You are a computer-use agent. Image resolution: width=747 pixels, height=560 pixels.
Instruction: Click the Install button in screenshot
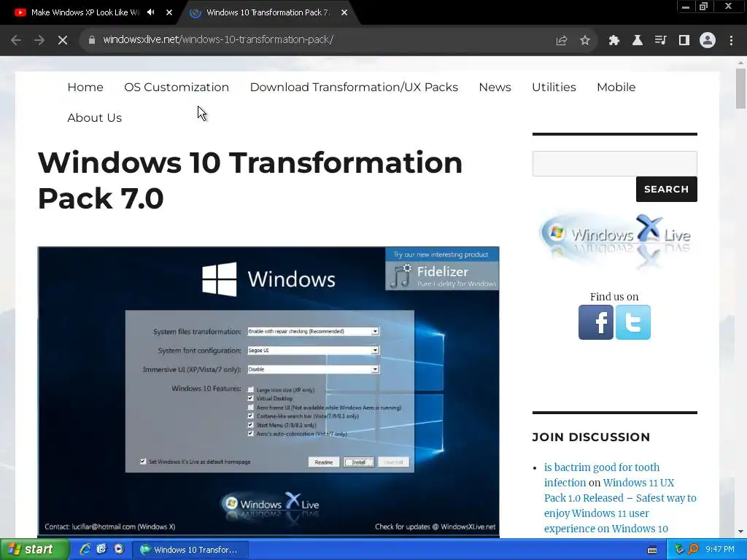(x=359, y=462)
